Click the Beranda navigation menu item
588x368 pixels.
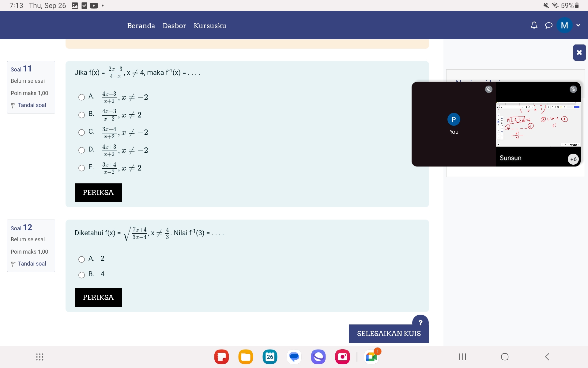click(141, 25)
